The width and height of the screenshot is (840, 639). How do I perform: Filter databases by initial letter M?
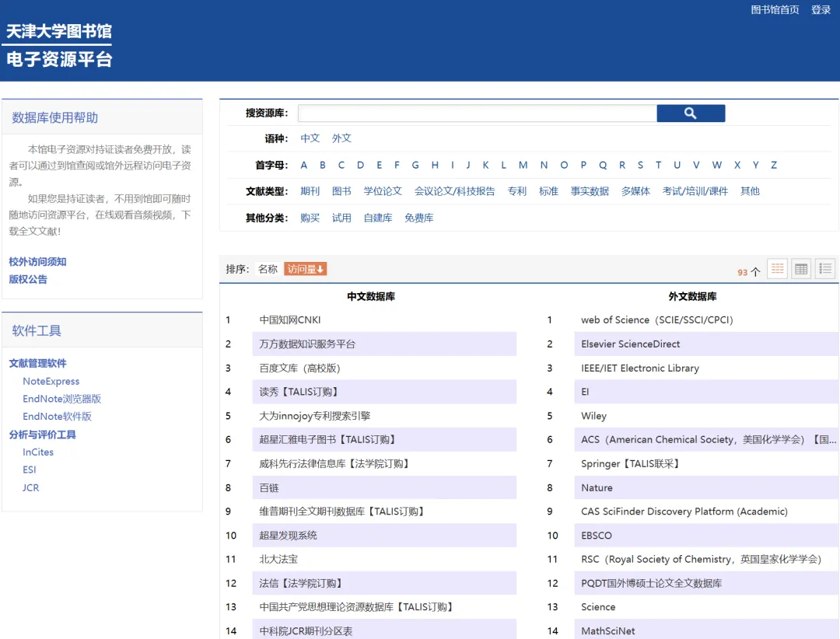pos(523,165)
